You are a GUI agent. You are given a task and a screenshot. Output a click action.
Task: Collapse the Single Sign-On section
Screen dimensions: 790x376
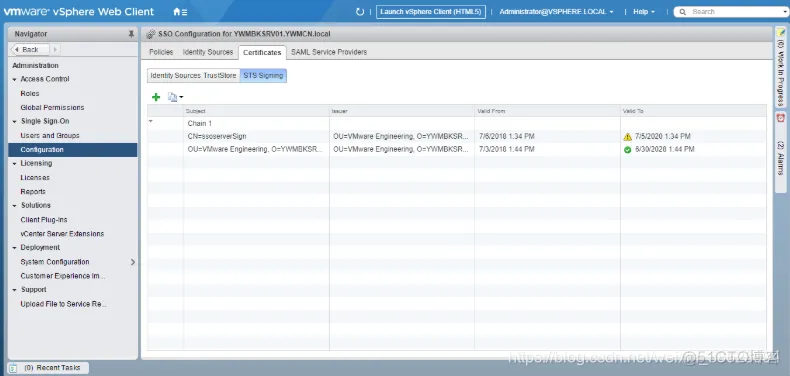15,121
